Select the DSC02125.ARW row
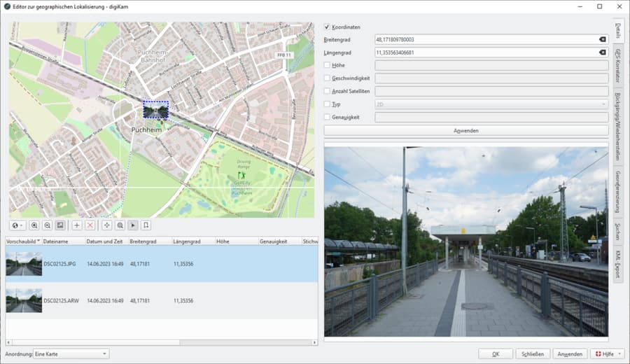 click(x=162, y=300)
